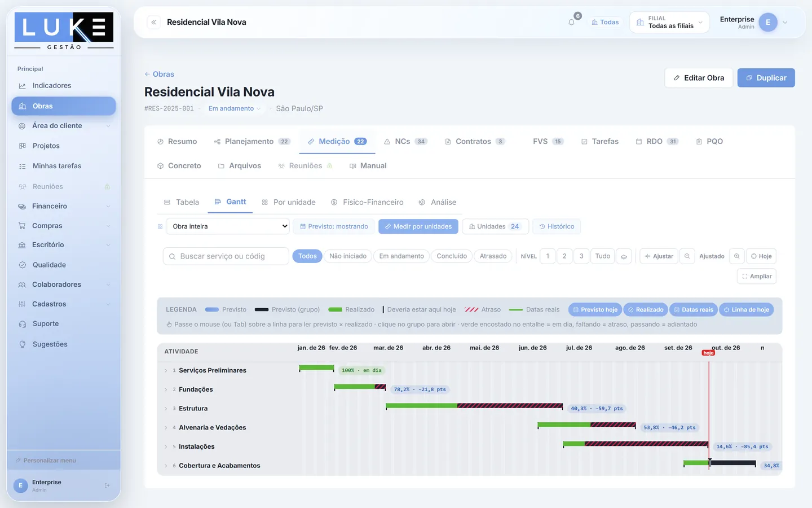Expand the Financeiro sidebar menu

click(64, 206)
